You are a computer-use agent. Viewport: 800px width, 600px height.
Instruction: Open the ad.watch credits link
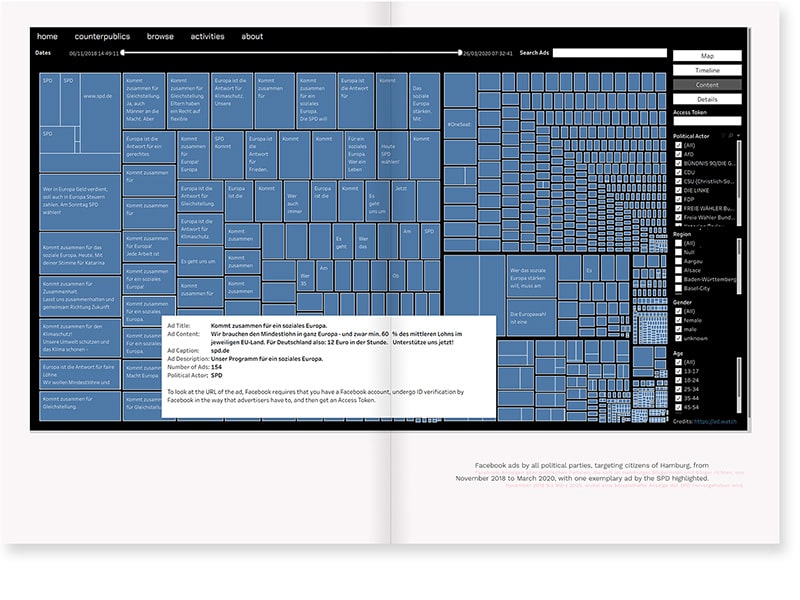pos(715,422)
